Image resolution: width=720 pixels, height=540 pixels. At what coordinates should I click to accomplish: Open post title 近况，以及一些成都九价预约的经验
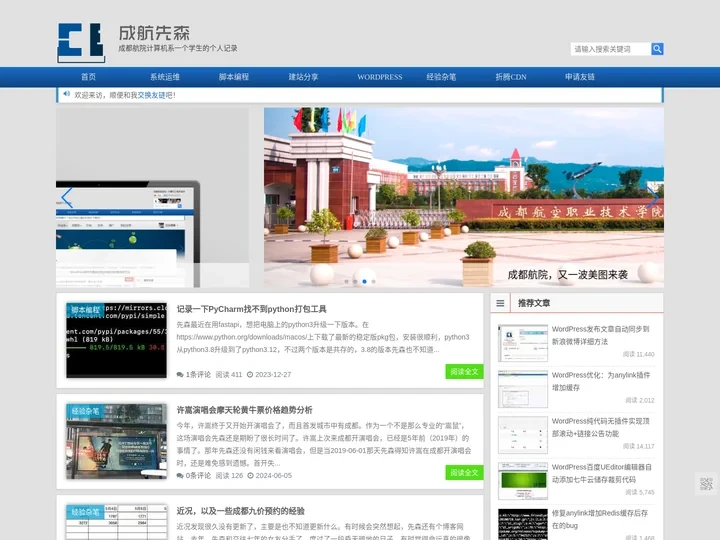point(241,511)
